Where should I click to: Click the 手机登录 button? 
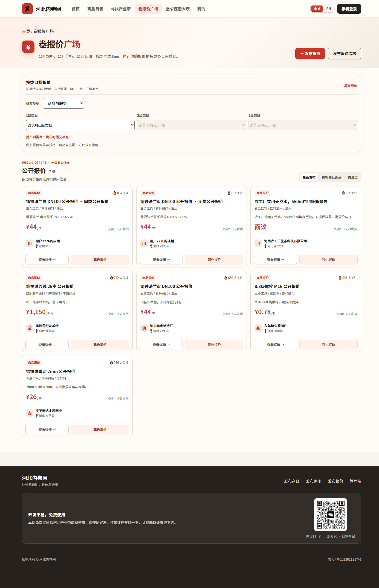coord(349,9)
